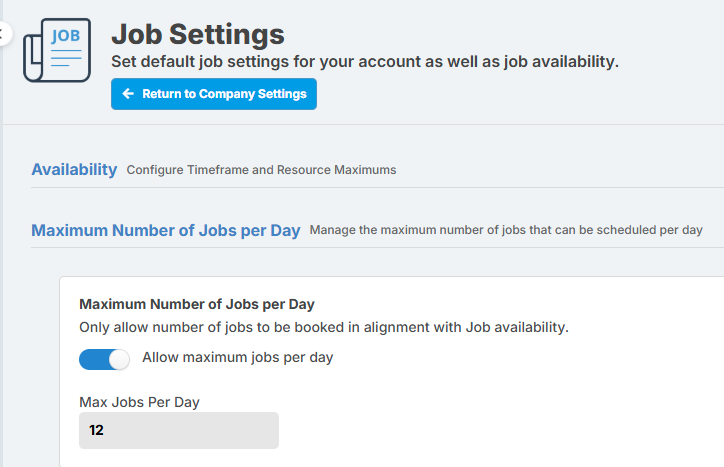Collapse the sidebar using the chevron at the screen edge

3,33
